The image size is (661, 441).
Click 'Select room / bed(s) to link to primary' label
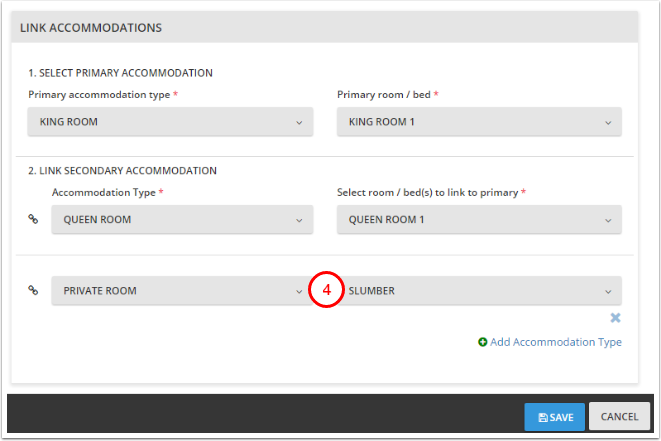(427, 193)
